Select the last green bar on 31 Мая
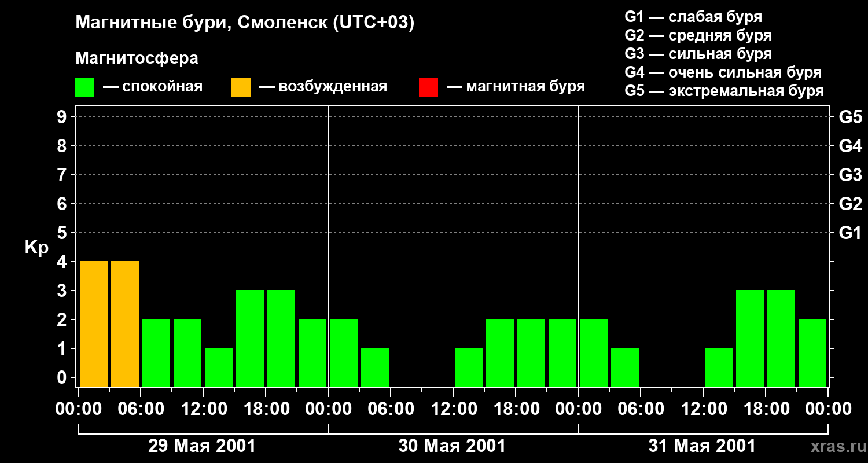868x463 pixels. (812, 352)
